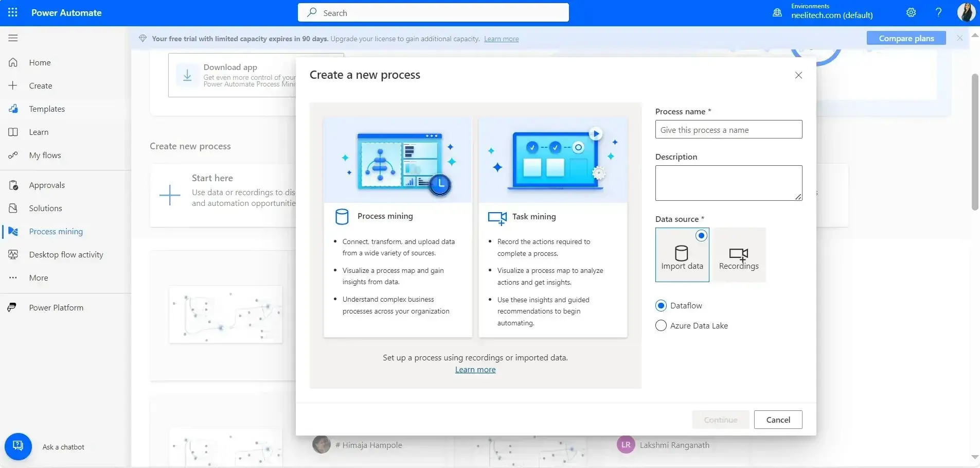Open the Ask a chatbot icon
The image size is (980, 468).
[18, 446]
